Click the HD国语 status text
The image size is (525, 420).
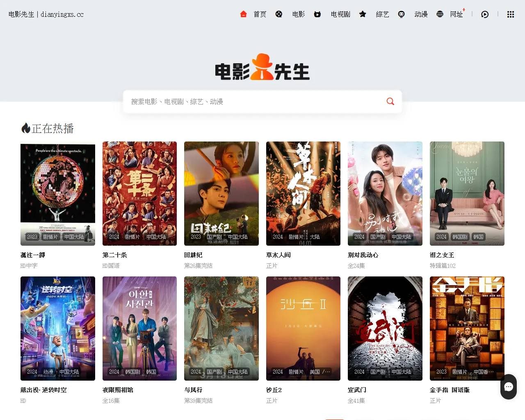111,266
